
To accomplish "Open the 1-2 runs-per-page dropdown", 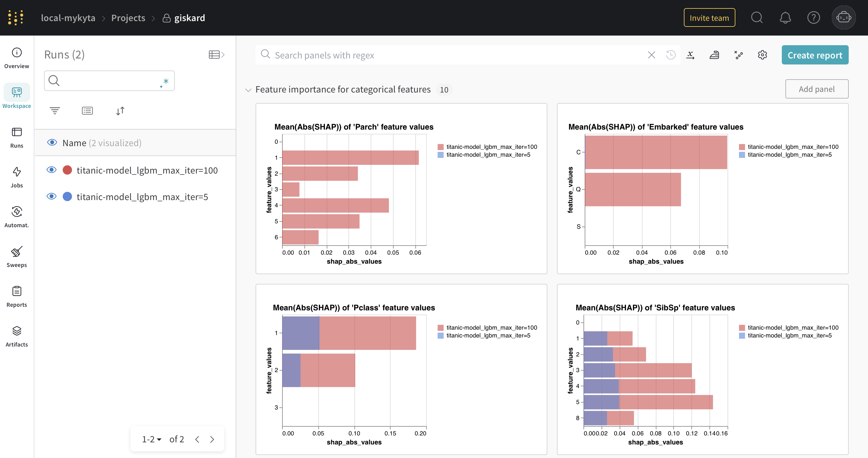I will [x=151, y=439].
